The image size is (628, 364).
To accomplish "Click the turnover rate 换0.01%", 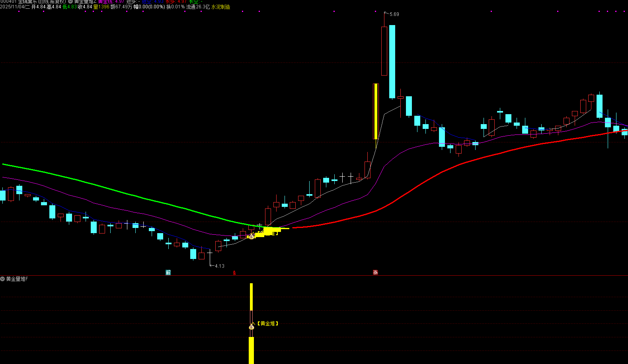I will pos(176,7).
